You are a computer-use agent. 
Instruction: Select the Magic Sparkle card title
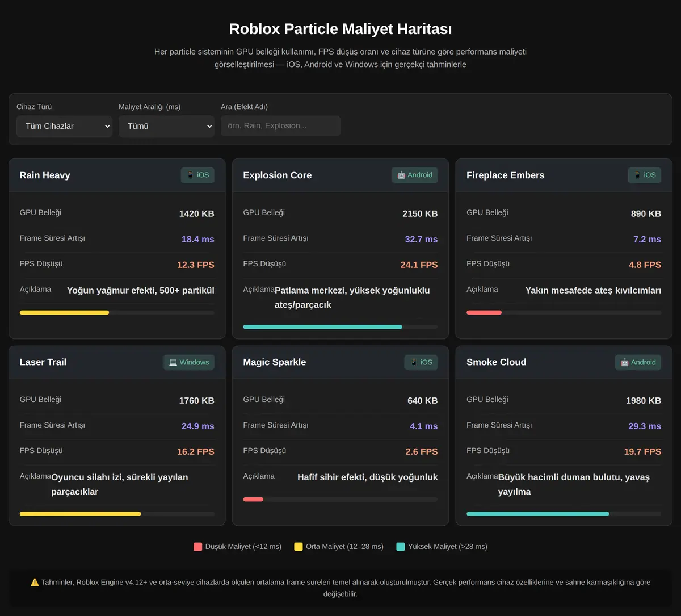point(275,362)
